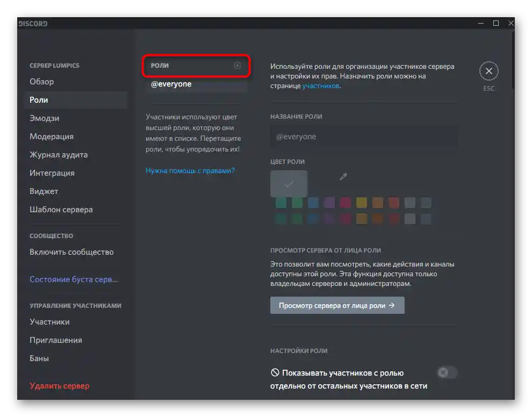The image size is (532, 417).
Task: Choose the darker red role color
Action: [x=393, y=219]
